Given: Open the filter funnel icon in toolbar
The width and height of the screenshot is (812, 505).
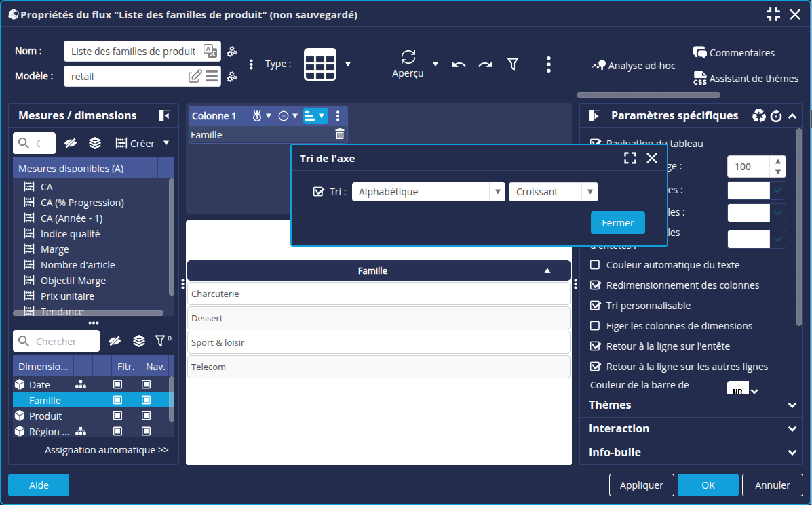Looking at the screenshot, I should point(513,64).
